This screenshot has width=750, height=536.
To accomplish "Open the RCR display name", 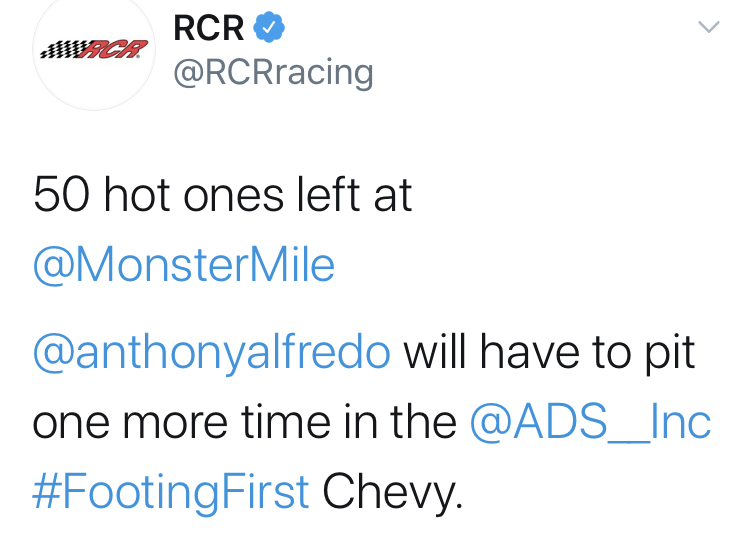I will [x=208, y=28].
